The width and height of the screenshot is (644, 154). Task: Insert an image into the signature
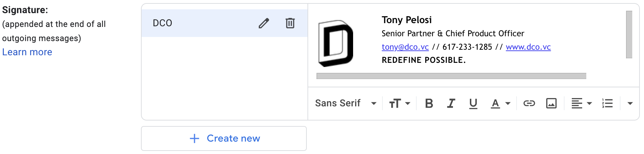(551, 103)
